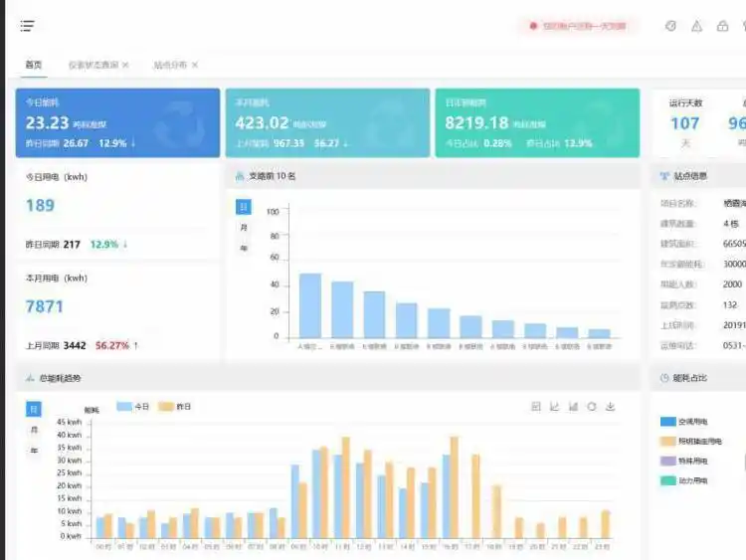The image size is (746, 560).
Task: Click the lock screen icon in header
Action: click(x=723, y=26)
